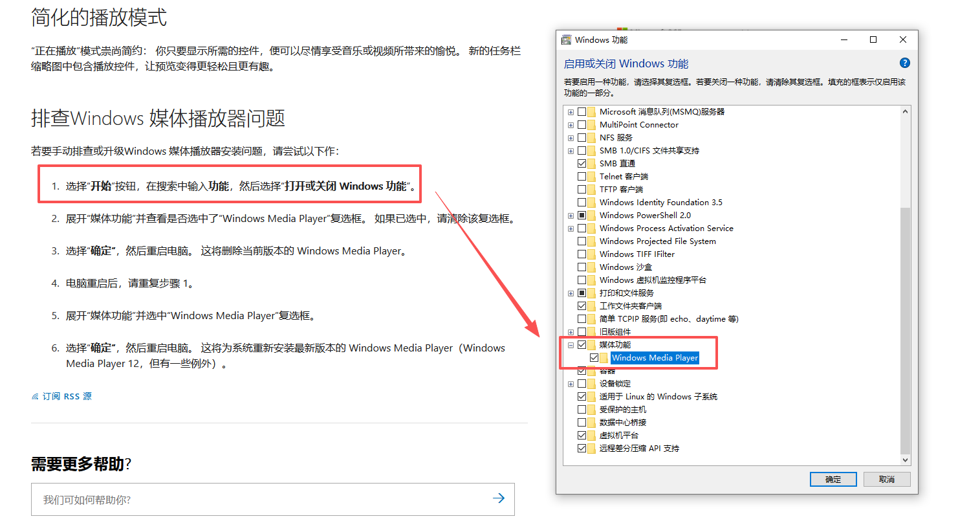This screenshot has height=523, width=980.
Task: Open the 订阅 RSS 源 link
Action: (x=67, y=396)
